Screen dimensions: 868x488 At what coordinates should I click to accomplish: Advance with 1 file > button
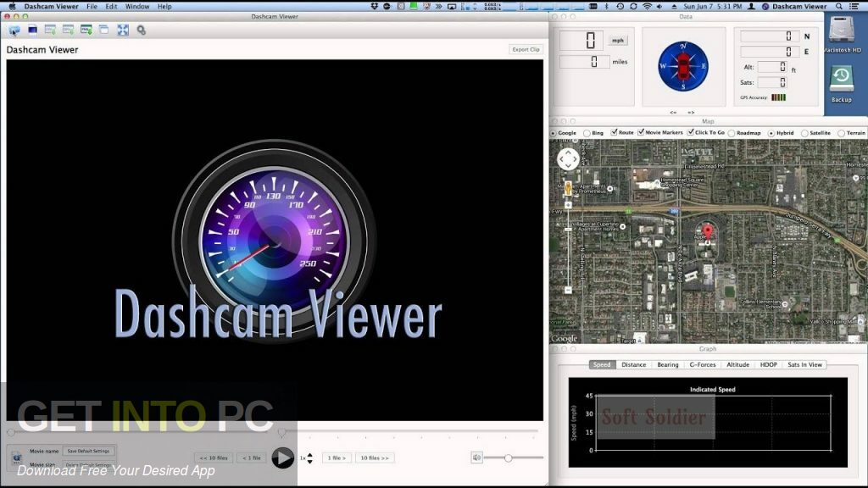click(x=337, y=457)
